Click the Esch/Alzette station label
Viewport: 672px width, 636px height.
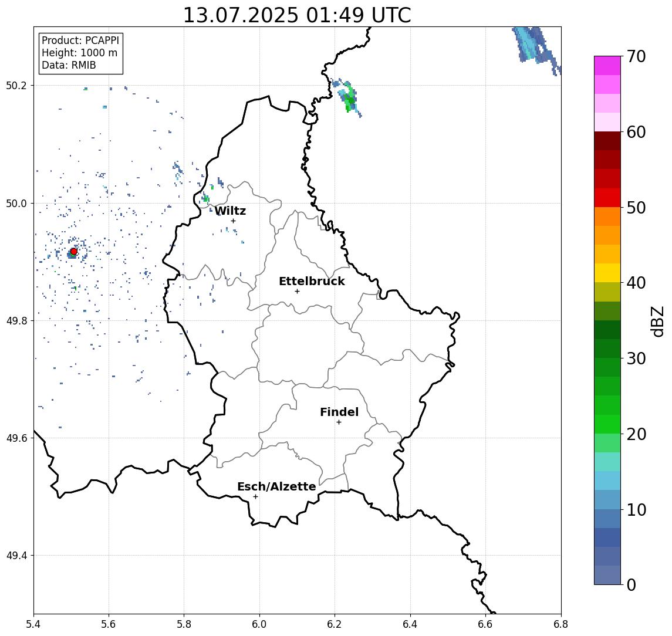[x=276, y=486]
